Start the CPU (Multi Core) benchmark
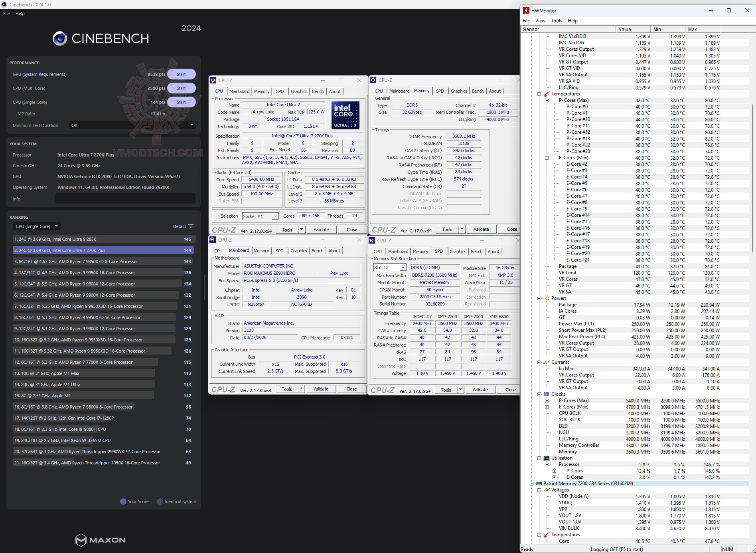The image size is (756, 553). (181, 88)
